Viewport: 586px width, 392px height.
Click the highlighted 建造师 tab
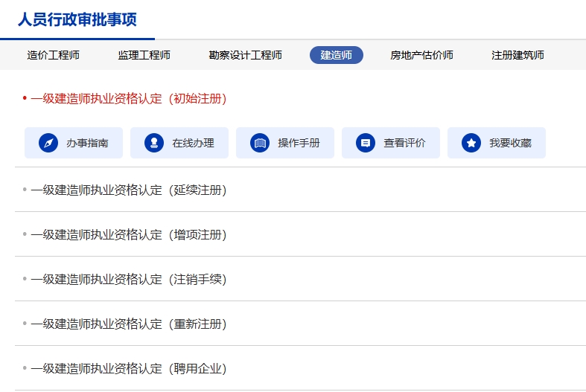(336, 55)
